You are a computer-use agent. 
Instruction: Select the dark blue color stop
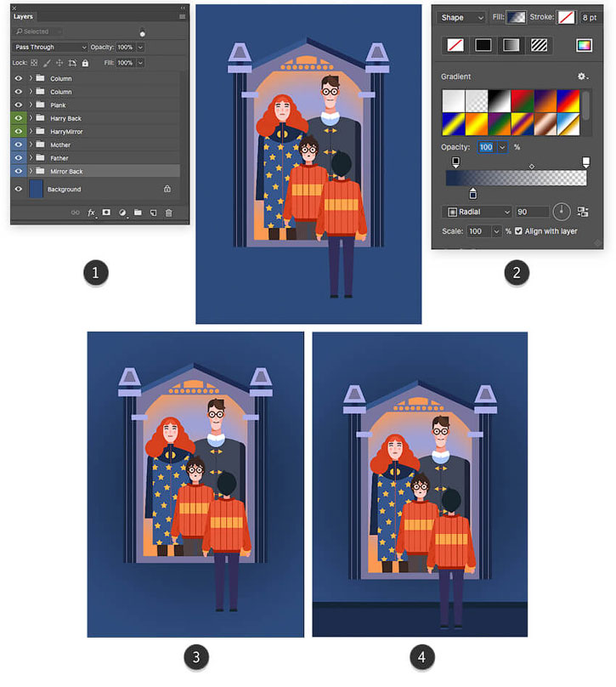click(473, 193)
